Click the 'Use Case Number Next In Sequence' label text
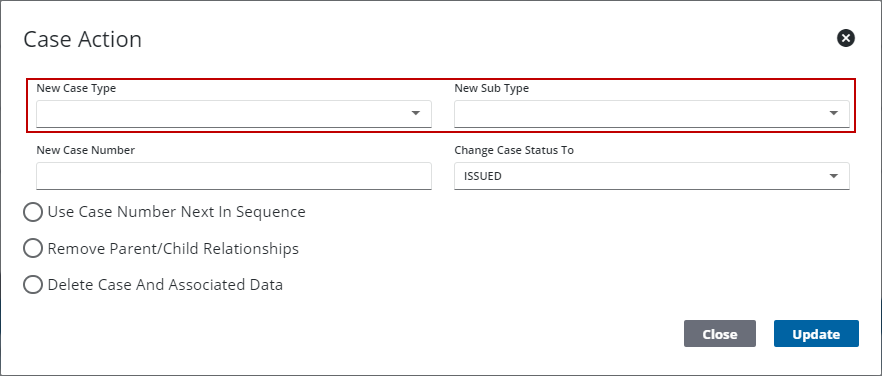This screenshot has height=376, width=882. (177, 212)
